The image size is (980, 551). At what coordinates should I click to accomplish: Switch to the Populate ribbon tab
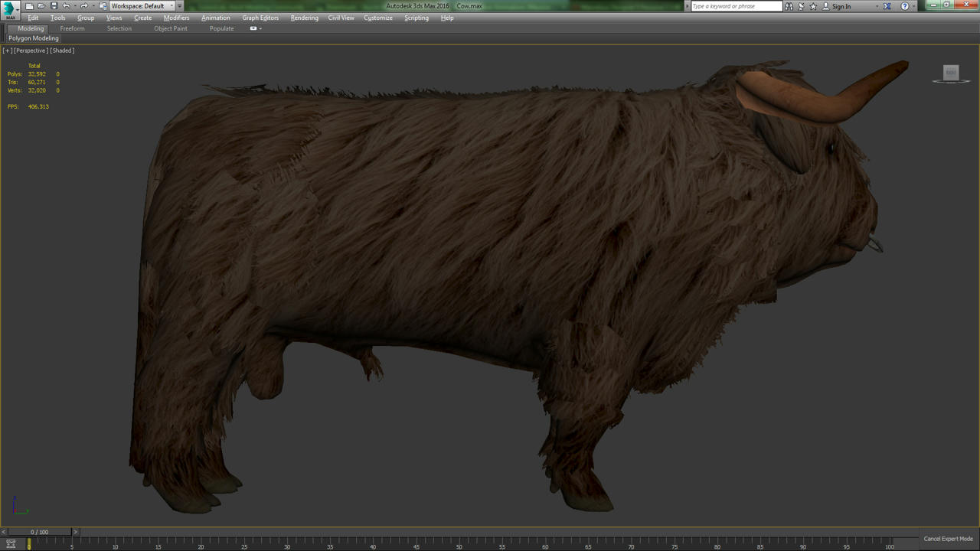point(222,28)
